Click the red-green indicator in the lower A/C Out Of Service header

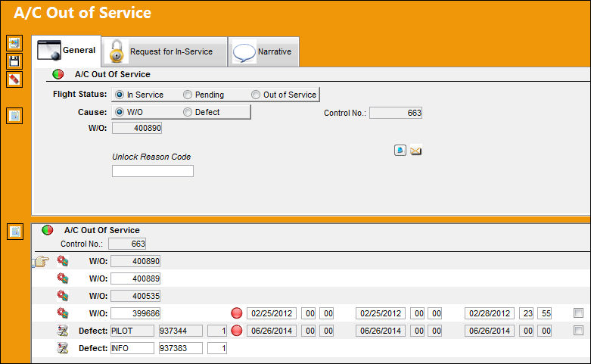point(48,230)
